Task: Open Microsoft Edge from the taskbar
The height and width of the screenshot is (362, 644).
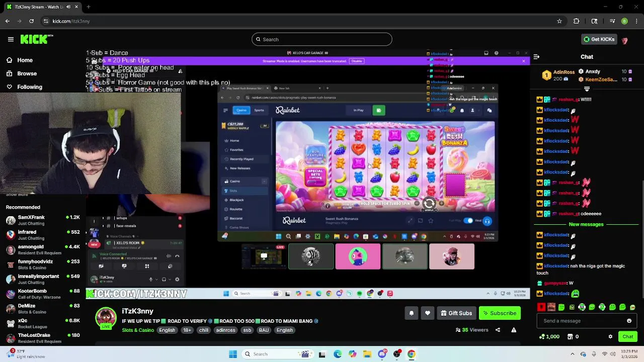Action: tap(338, 354)
